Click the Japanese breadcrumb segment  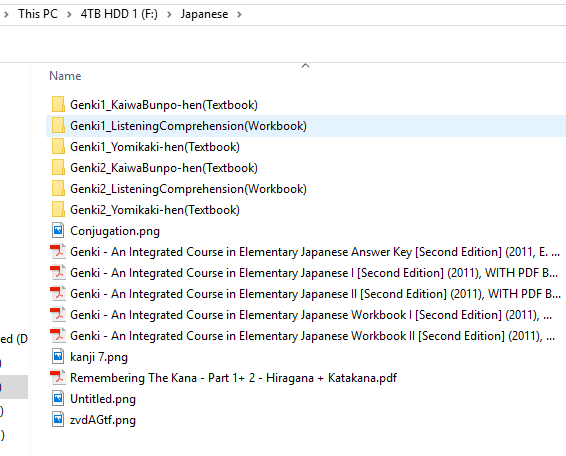point(204,14)
